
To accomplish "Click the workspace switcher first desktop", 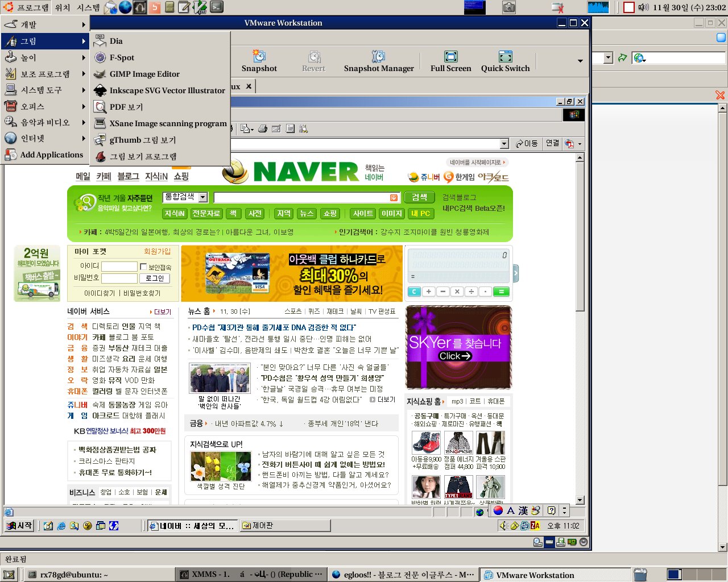I will pyautogui.click(x=674, y=575).
